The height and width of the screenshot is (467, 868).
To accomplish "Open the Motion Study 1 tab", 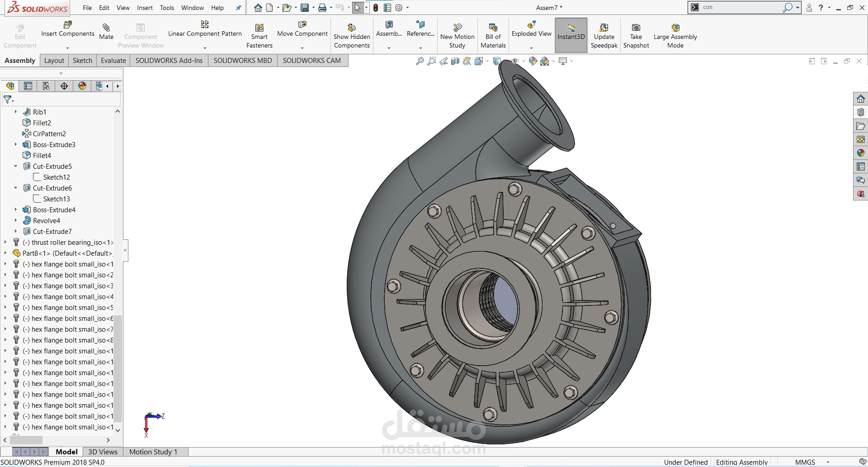I will coord(153,452).
